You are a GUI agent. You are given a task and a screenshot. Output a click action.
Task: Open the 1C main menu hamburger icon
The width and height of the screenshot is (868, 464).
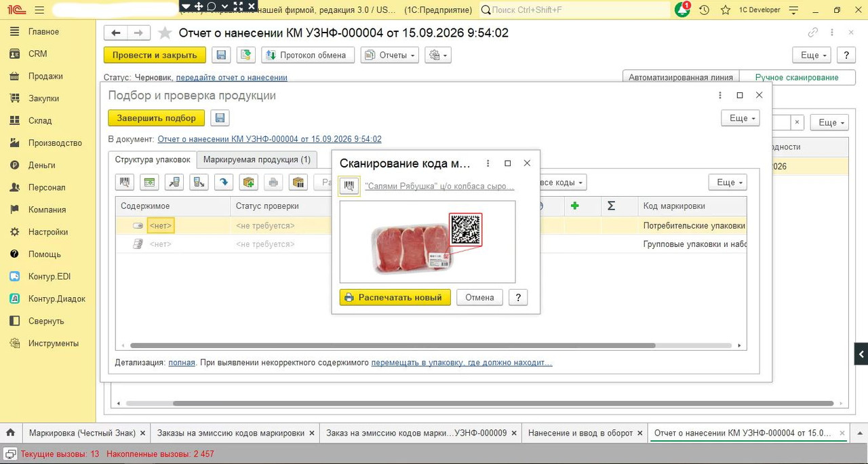point(39,10)
